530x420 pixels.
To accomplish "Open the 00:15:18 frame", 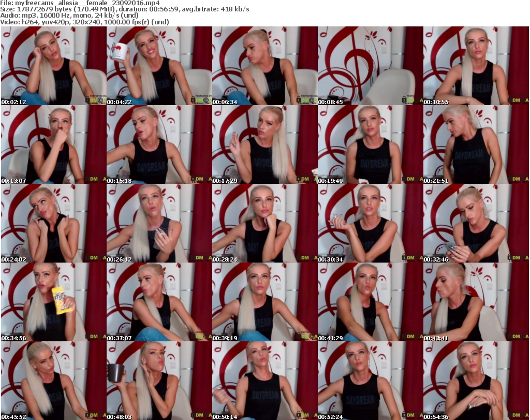I will (159, 144).
